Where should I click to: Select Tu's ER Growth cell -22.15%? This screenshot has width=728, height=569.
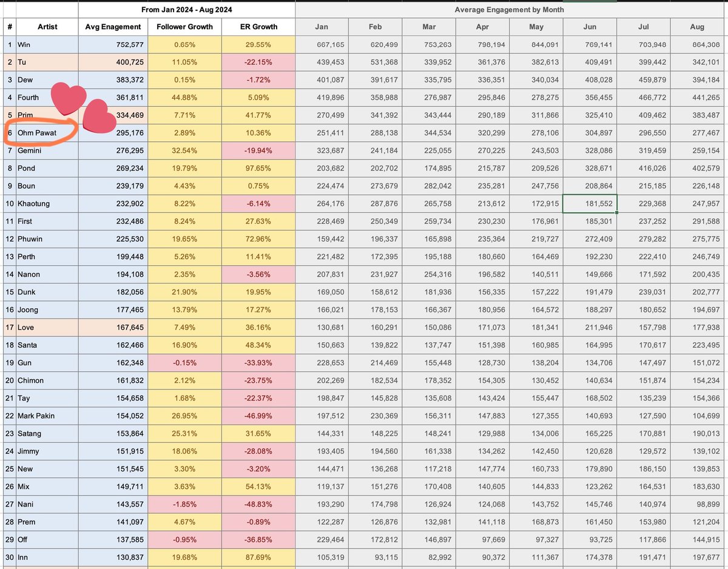pyautogui.click(x=258, y=62)
